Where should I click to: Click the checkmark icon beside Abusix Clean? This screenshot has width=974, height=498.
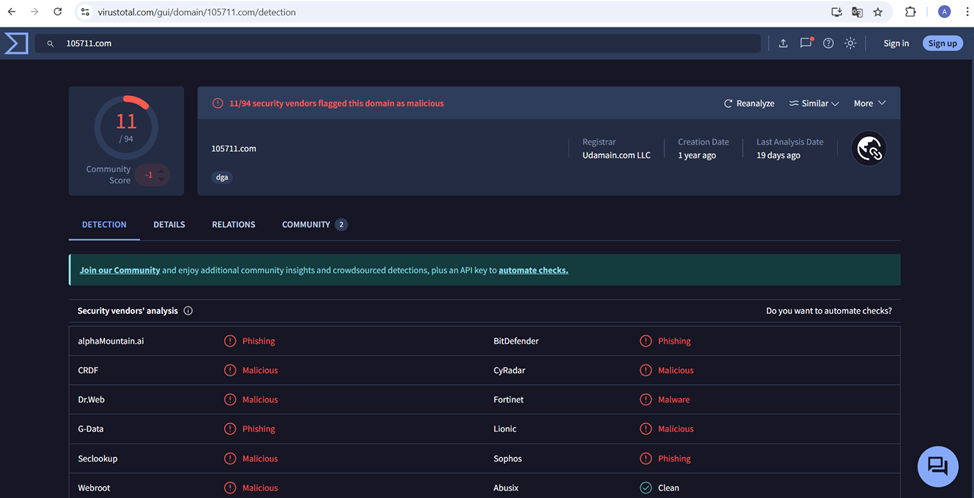click(x=646, y=488)
